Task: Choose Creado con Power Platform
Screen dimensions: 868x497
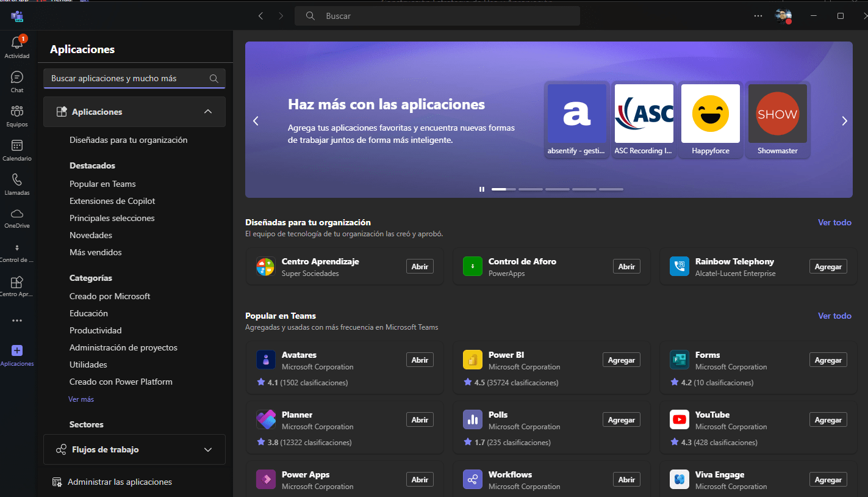Action: click(121, 382)
